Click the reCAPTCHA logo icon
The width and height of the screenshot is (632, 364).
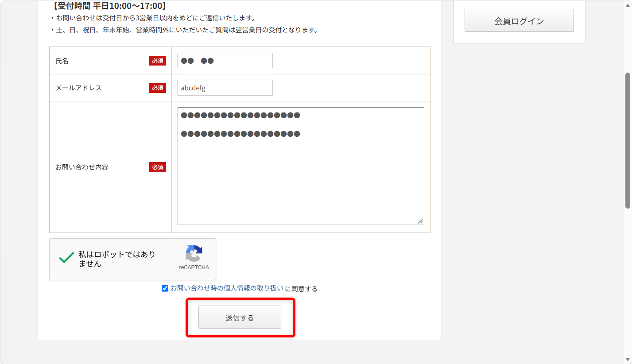[194, 254]
